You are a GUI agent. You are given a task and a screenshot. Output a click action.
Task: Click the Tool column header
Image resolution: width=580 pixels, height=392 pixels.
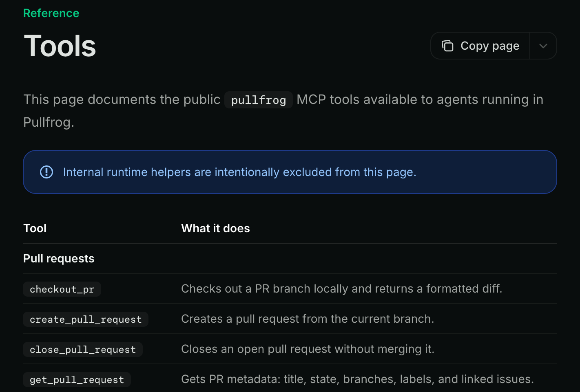[x=35, y=228]
